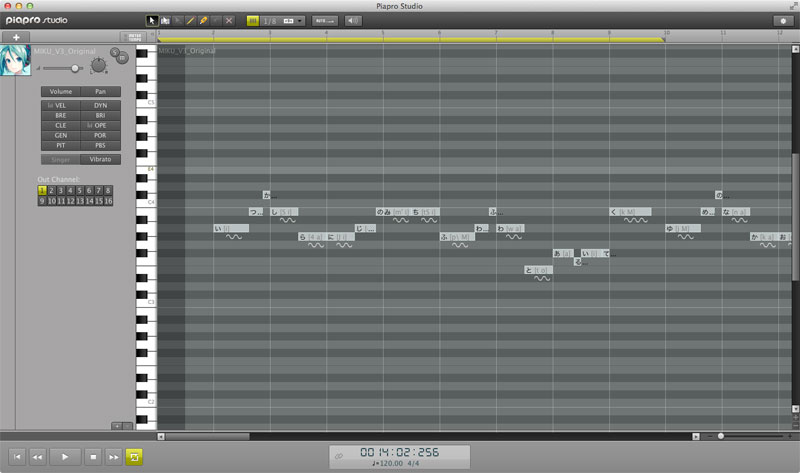Click the horizontal scrollbar left arrow
The image size is (800, 473).
(161, 436)
